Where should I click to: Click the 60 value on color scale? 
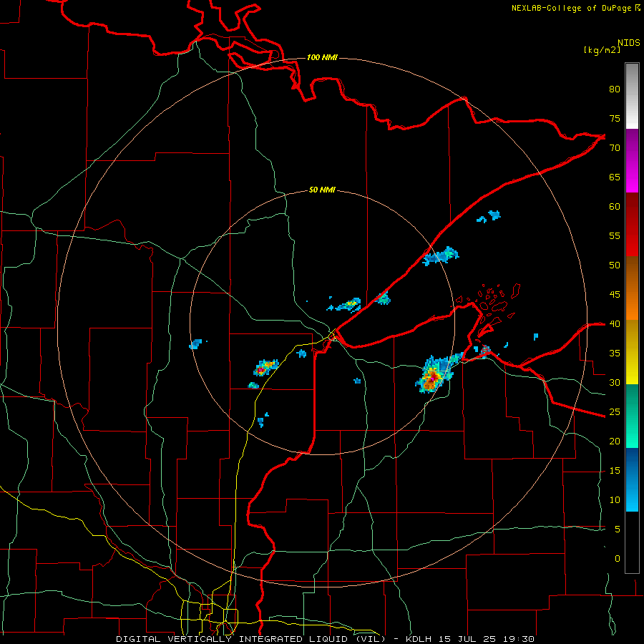coord(615,206)
